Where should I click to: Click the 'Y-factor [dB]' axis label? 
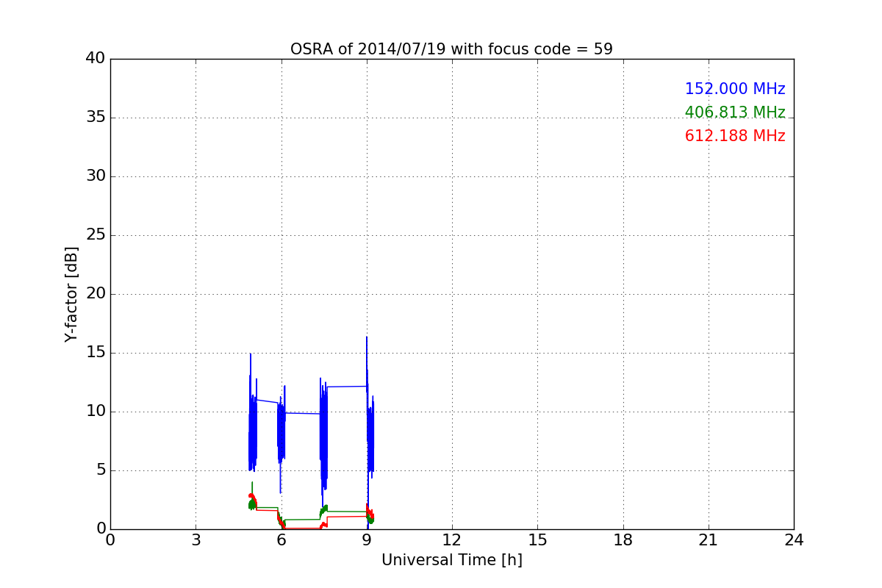tap(71, 294)
